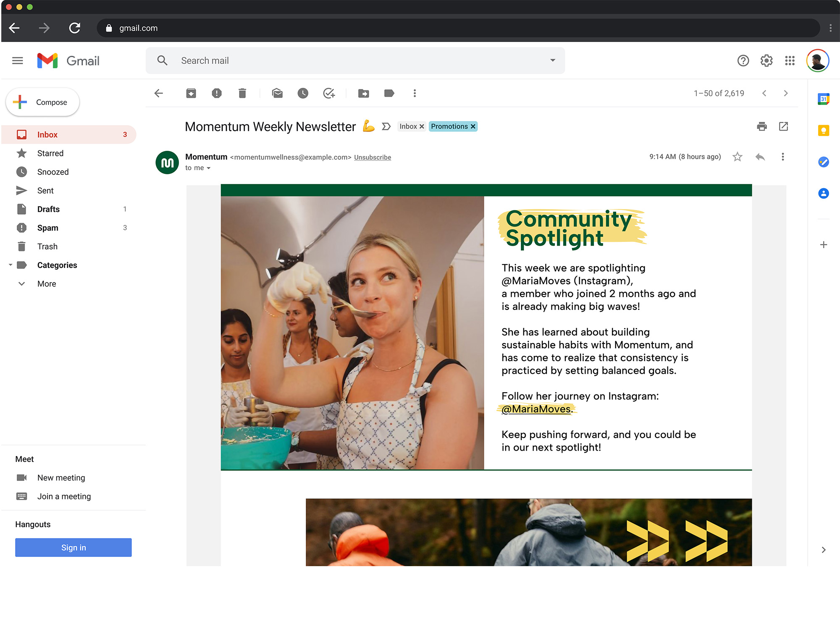The width and height of the screenshot is (840, 630).
Task: Remove the Promotions label from the email
Action: click(473, 126)
